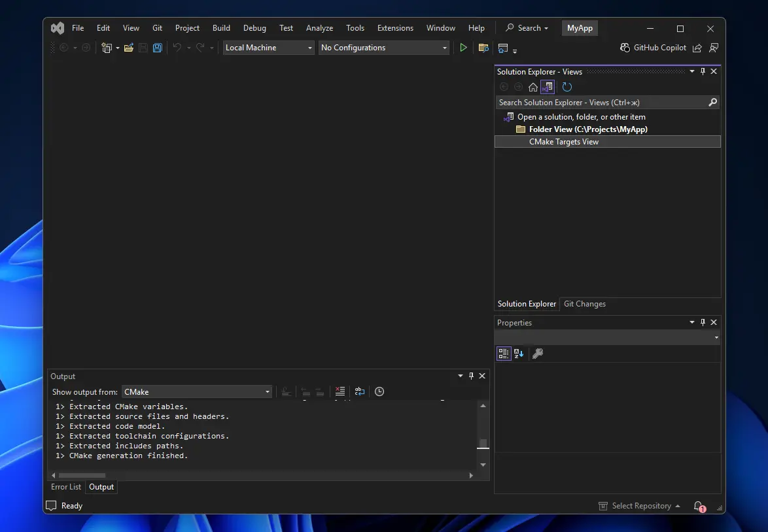Clear all text in the Output window
This screenshot has height=532, width=768.
[x=340, y=391]
